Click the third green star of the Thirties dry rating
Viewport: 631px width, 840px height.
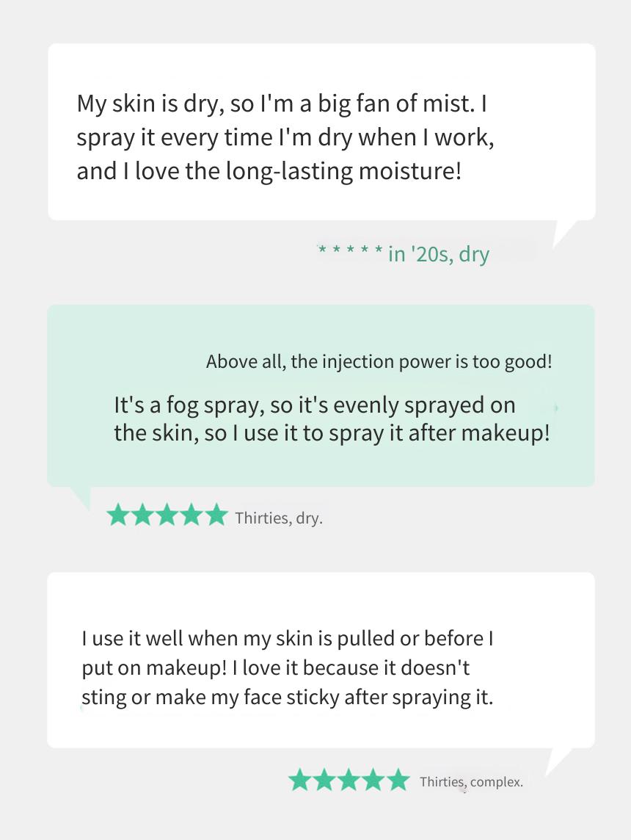[x=167, y=515]
